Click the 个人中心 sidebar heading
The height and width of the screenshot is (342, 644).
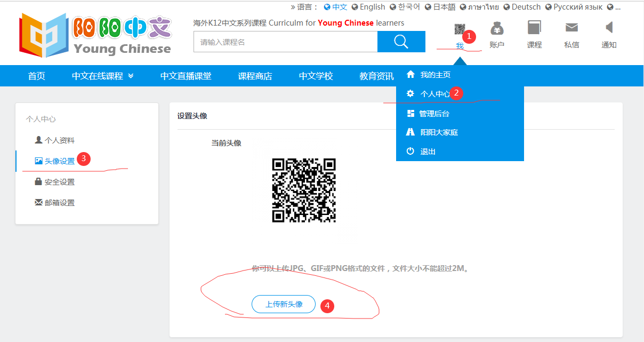pyautogui.click(x=41, y=119)
